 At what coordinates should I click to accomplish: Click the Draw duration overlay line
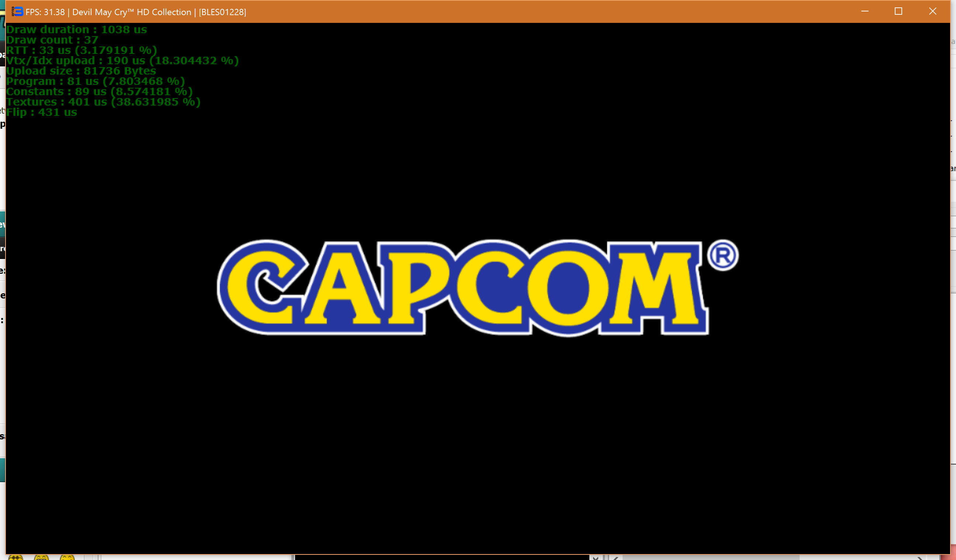click(76, 30)
